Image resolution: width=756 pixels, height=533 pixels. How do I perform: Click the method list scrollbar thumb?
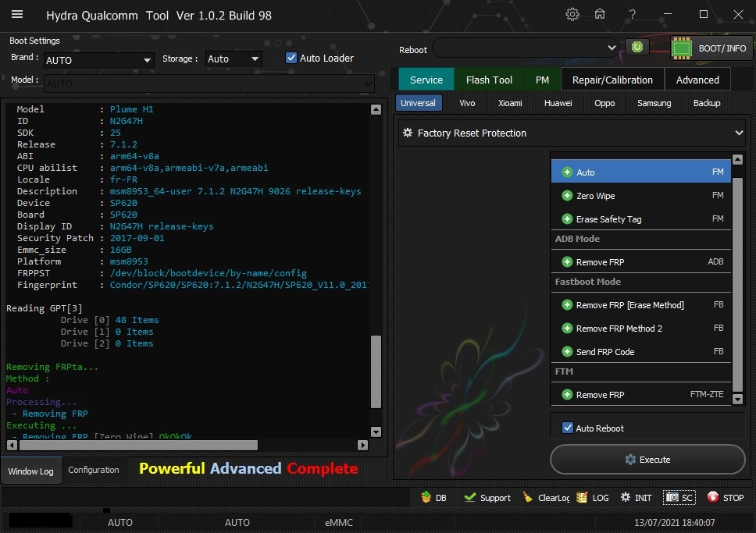[737, 284]
